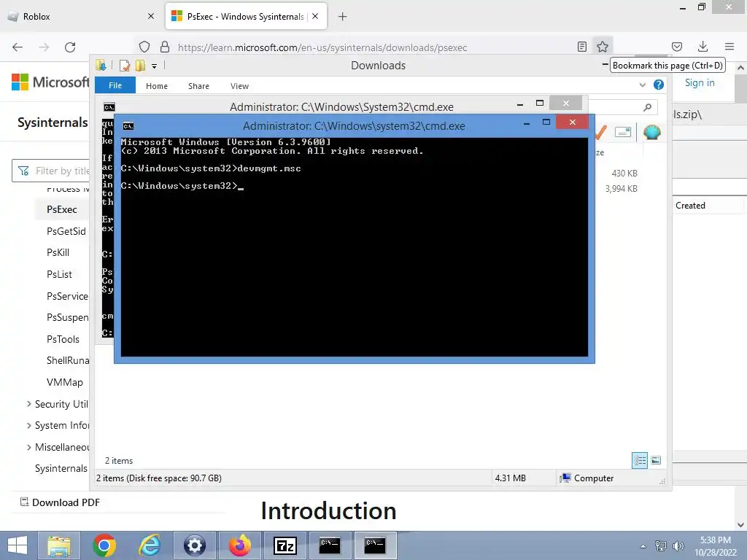Image resolution: width=747 pixels, height=560 pixels.
Task: Open Downloads window system icon
Action: tap(101, 65)
